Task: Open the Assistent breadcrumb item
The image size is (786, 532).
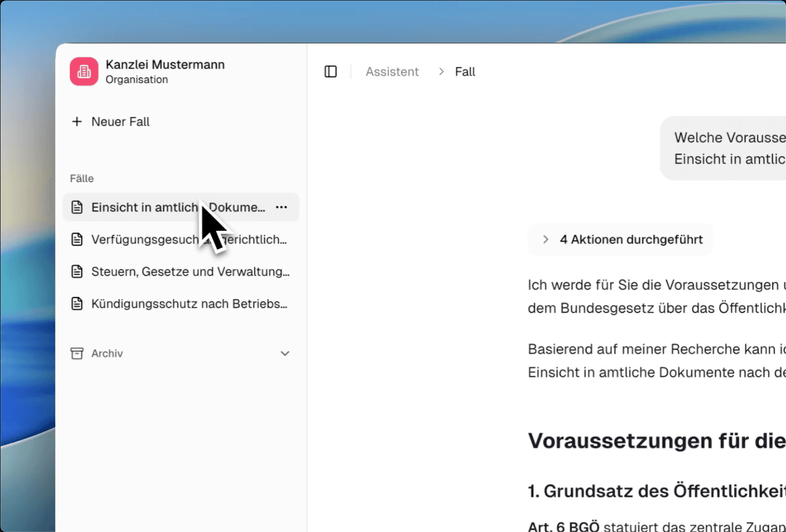Action: point(392,71)
